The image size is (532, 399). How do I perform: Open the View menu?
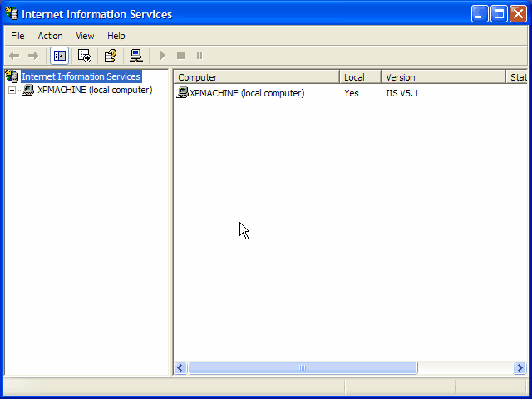[85, 36]
